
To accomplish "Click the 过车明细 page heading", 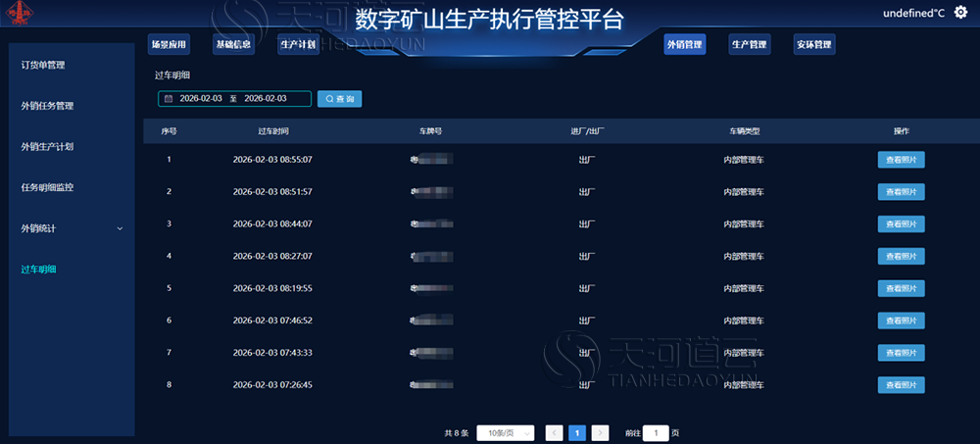I will tap(172, 75).
